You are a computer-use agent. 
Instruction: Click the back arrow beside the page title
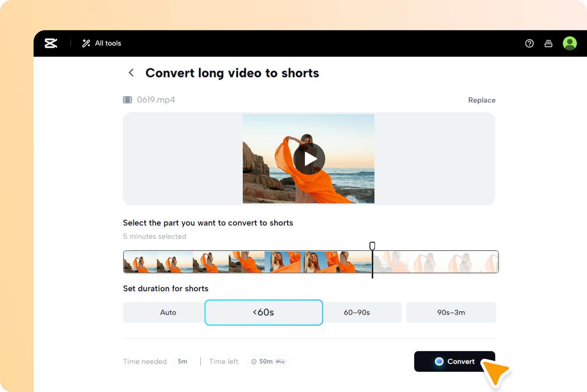coord(131,73)
